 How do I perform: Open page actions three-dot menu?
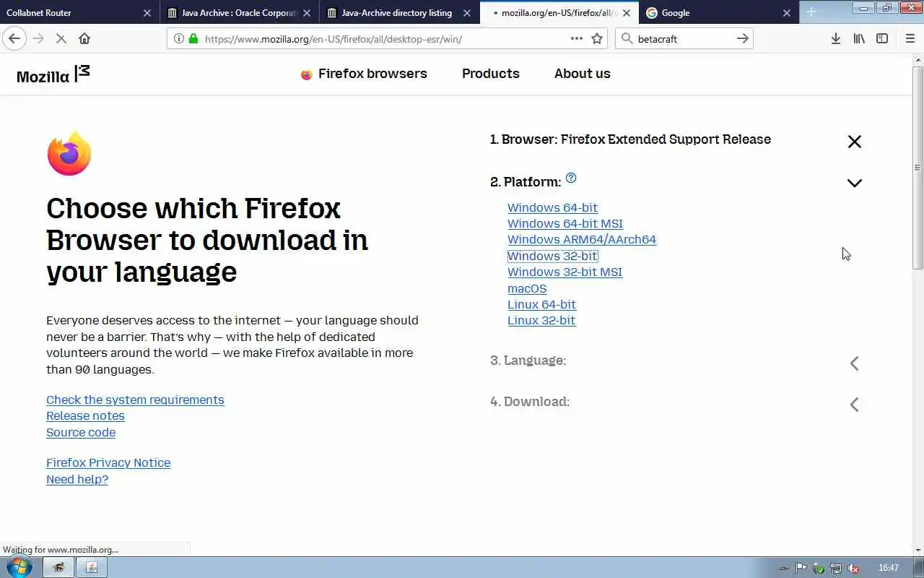(576, 38)
